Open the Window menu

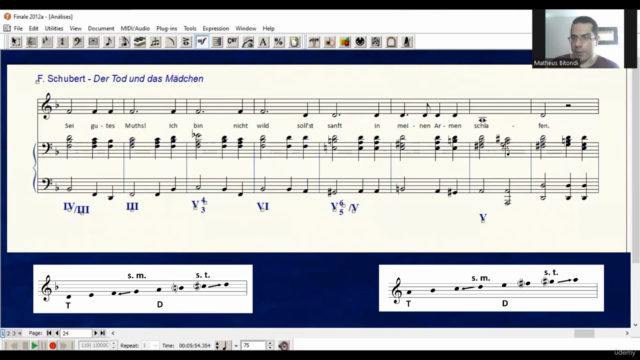coord(246,28)
